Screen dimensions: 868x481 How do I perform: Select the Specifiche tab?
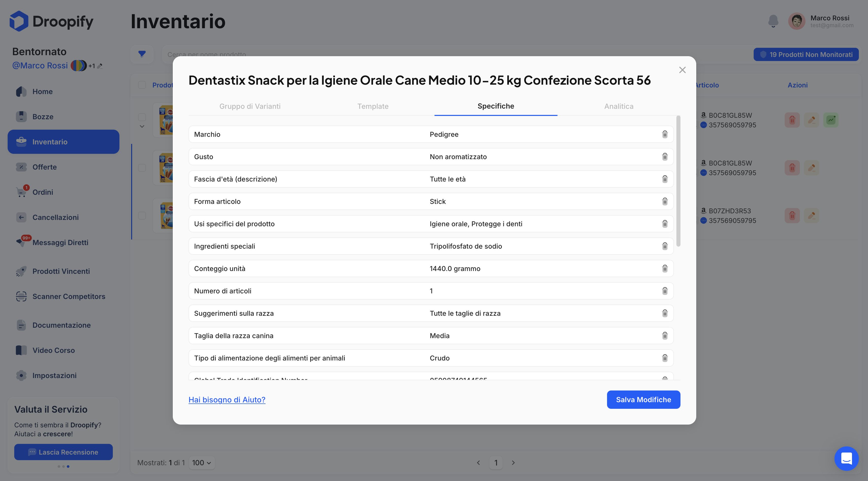496,106
